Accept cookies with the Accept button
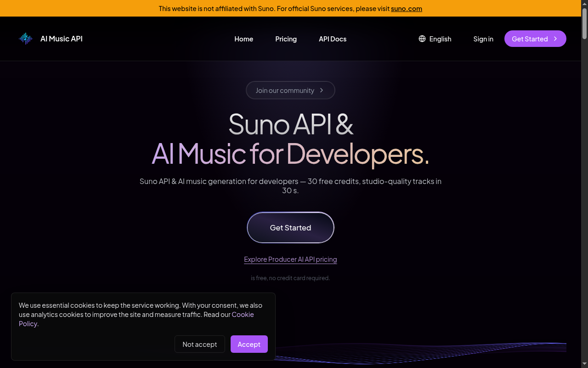Image resolution: width=588 pixels, height=368 pixels. (x=249, y=344)
